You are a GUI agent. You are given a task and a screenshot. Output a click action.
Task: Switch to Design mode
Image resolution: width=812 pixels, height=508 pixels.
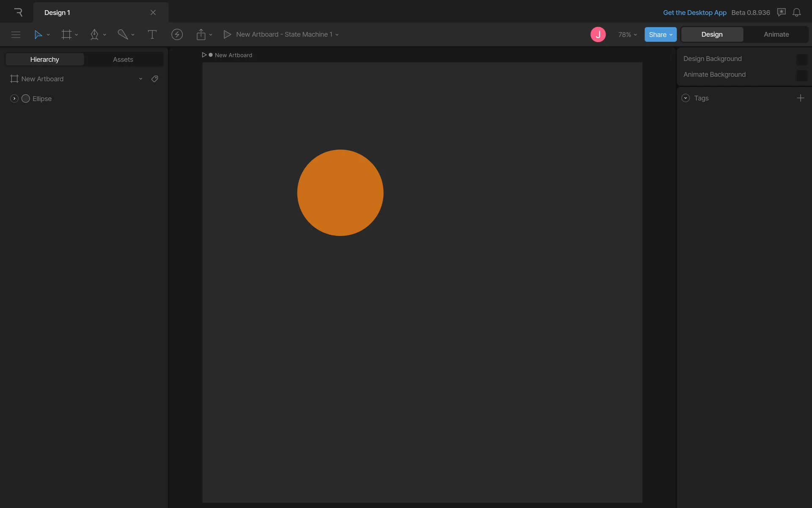click(712, 35)
